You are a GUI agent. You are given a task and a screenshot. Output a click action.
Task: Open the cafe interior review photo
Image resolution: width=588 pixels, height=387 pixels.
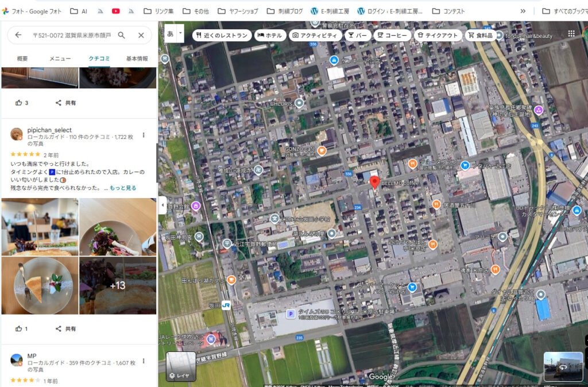coord(40,227)
